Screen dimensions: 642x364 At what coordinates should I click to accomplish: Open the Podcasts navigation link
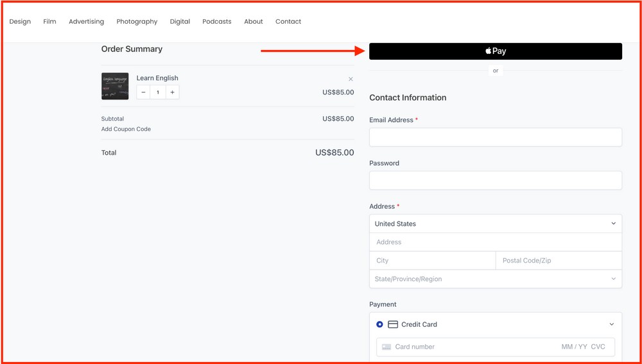coord(216,22)
